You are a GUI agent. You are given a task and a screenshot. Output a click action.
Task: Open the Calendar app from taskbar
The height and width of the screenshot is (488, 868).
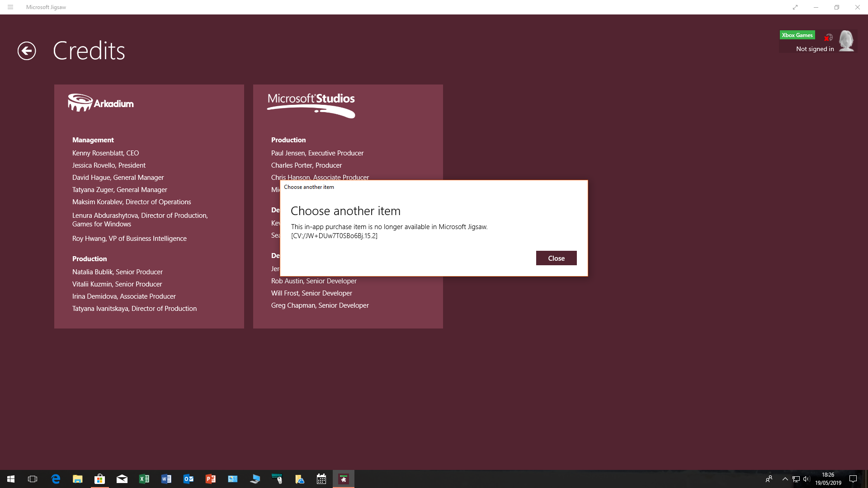(321, 479)
